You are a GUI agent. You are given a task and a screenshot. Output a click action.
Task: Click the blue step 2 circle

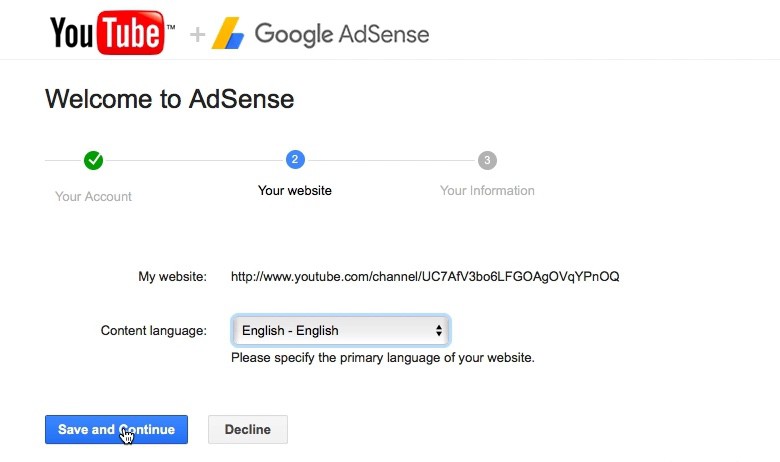[295, 160]
